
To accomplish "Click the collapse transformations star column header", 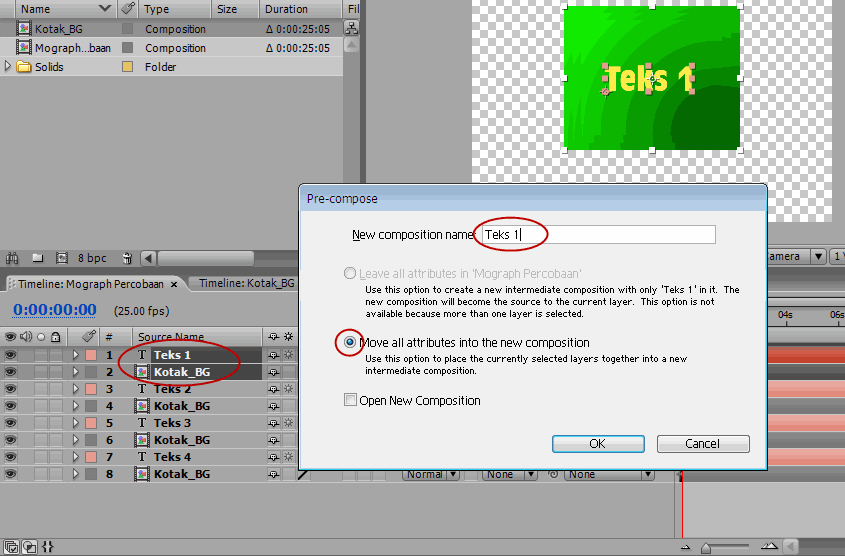I will [x=289, y=337].
